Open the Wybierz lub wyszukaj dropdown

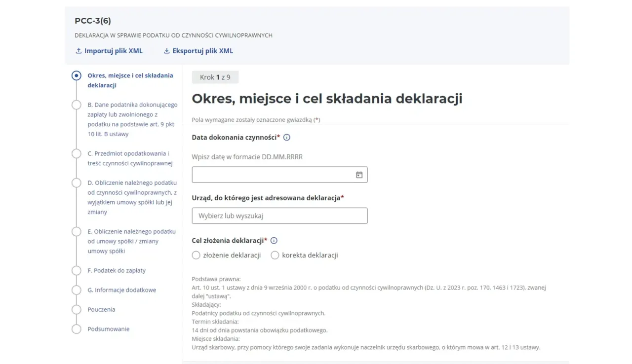tap(279, 216)
